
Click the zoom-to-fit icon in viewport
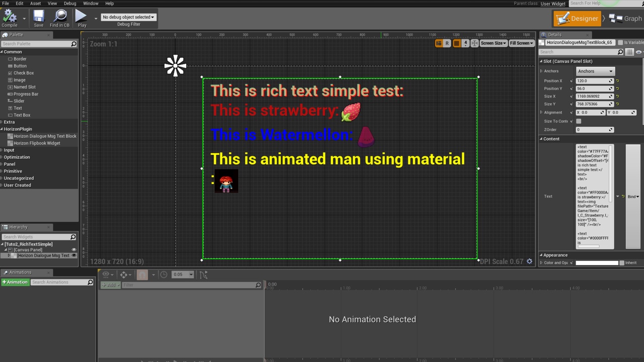[x=474, y=43]
